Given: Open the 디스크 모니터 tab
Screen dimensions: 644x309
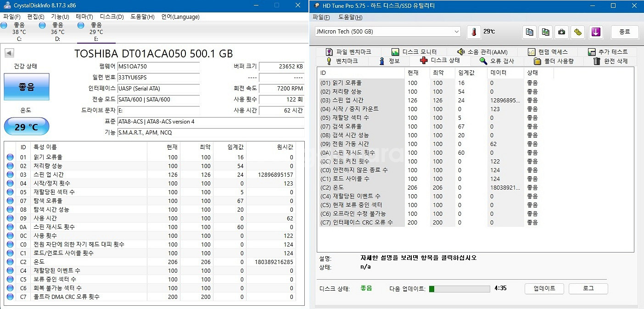Looking at the screenshot, I should pyautogui.click(x=414, y=52).
